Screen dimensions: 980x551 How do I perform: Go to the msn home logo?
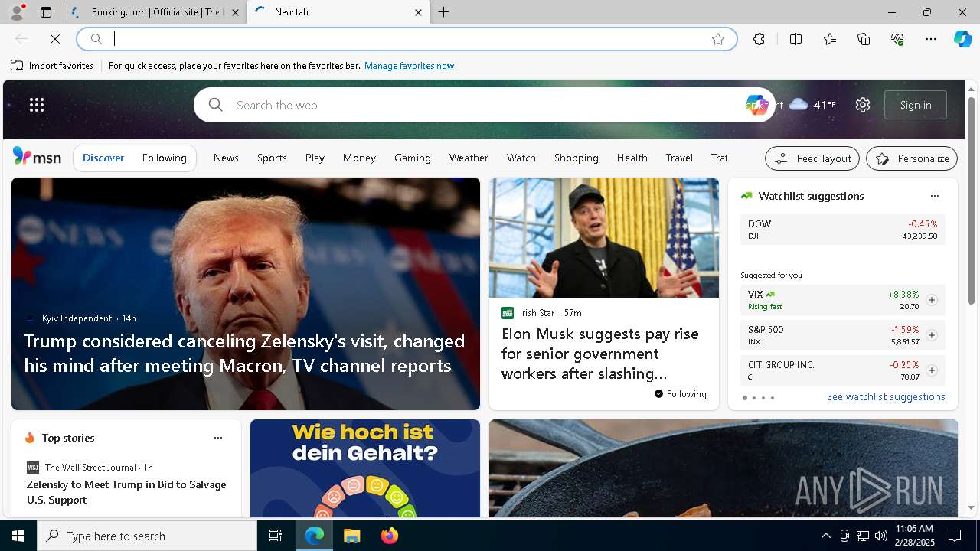tap(37, 157)
